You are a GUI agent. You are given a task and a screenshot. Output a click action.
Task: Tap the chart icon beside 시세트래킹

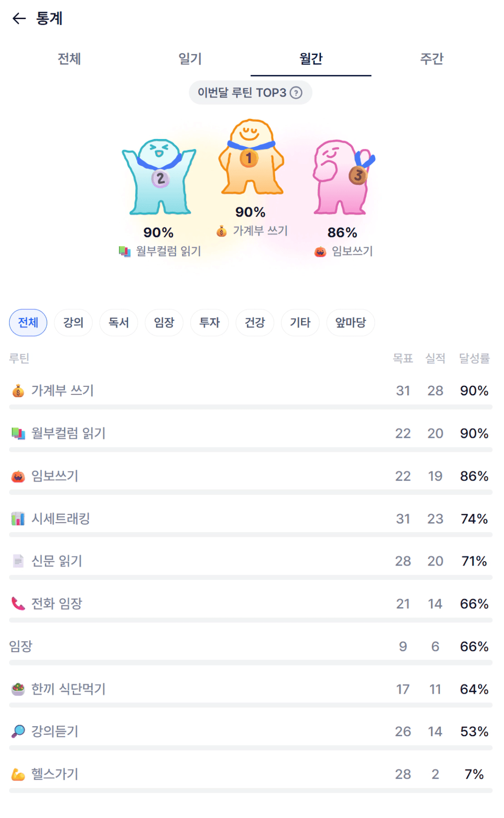click(x=18, y=519)
